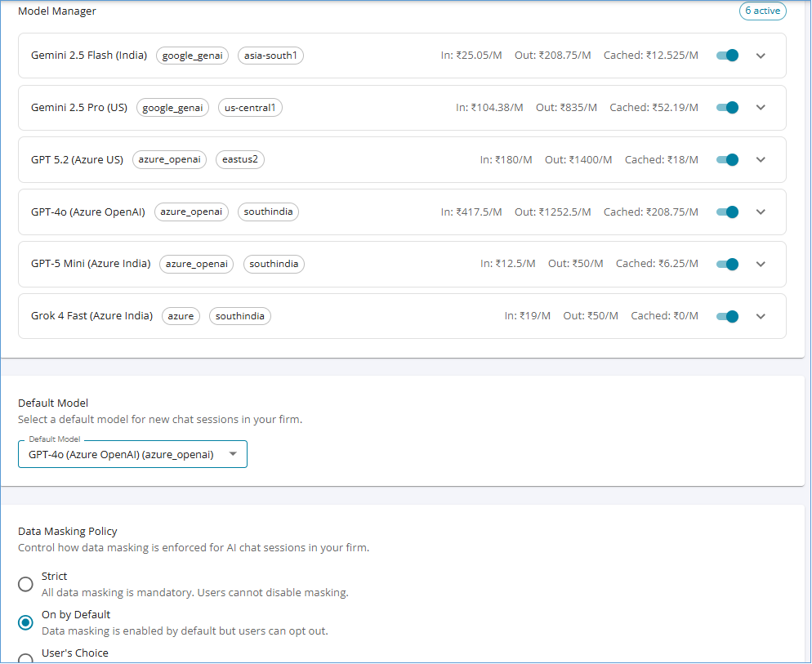812x664 pixels.
Task: Choose User's Choice masking radio button
Action: (25, 659)
